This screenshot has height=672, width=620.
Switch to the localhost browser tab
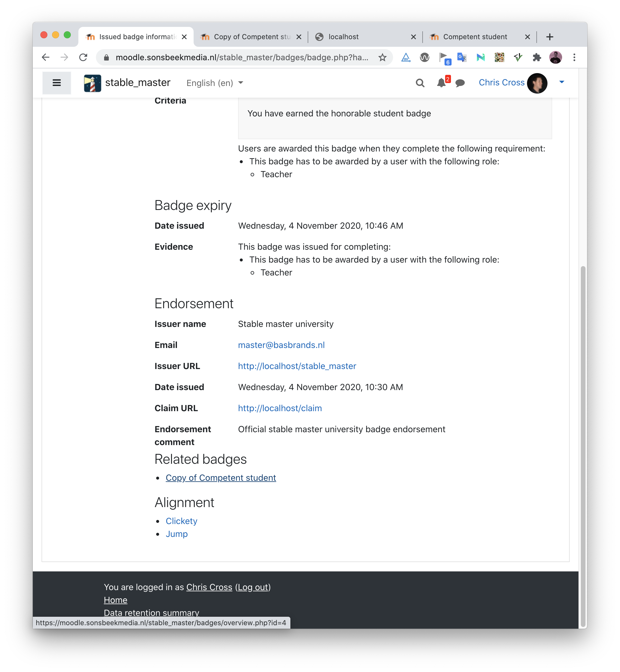365,37
